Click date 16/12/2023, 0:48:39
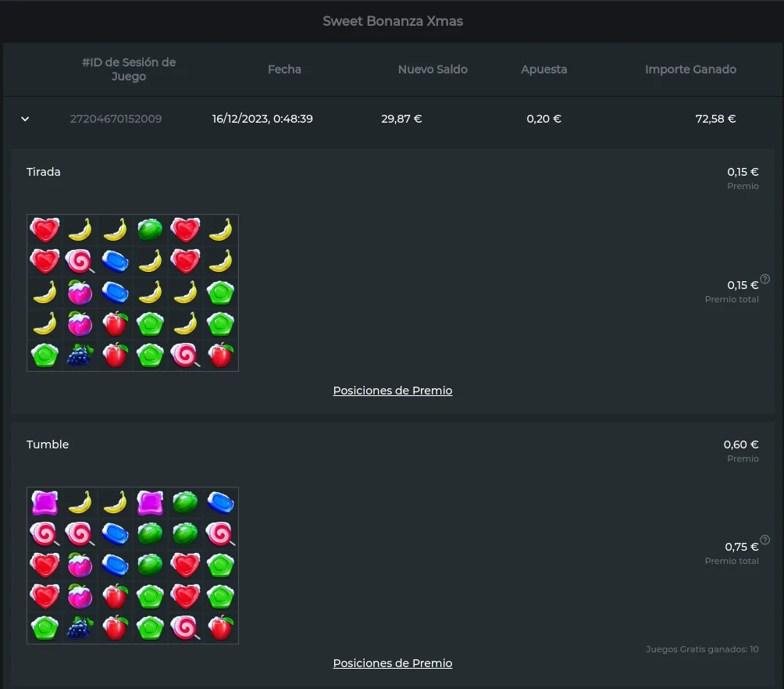Image resolution: width=784 pixels, height=689 pixels. (262, 119)
